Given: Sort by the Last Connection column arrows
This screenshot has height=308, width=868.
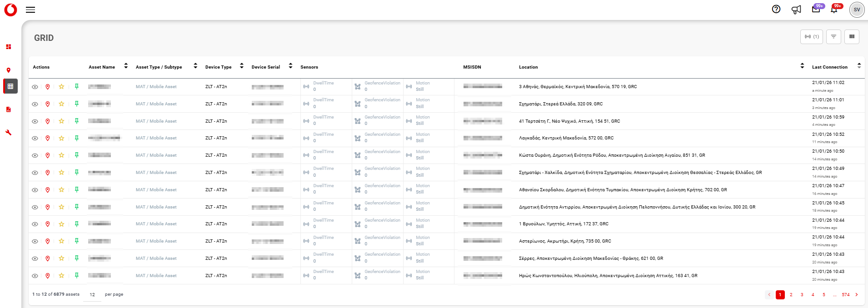Looking at the screenshot, I should (x=859, y=66).
